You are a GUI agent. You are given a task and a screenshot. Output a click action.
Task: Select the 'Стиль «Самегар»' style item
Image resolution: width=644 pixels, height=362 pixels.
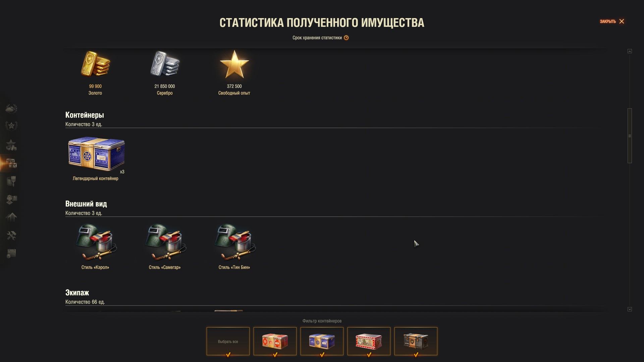click(165, 247)
